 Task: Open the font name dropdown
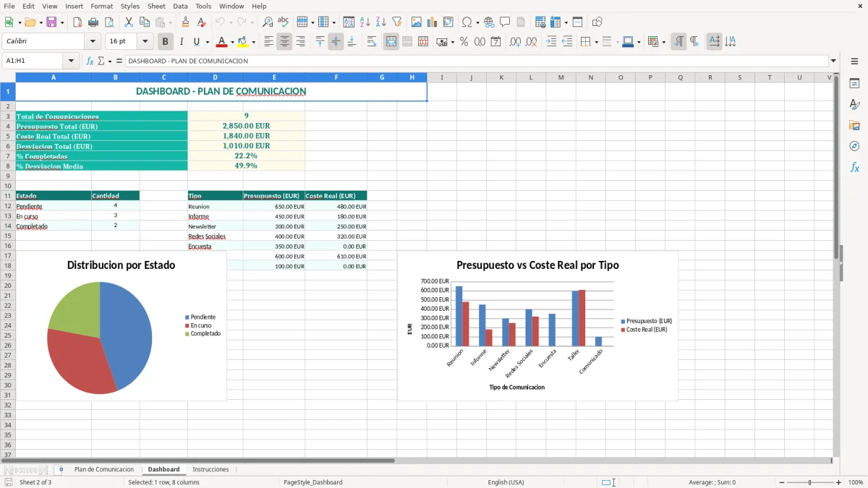click(91, 41)
